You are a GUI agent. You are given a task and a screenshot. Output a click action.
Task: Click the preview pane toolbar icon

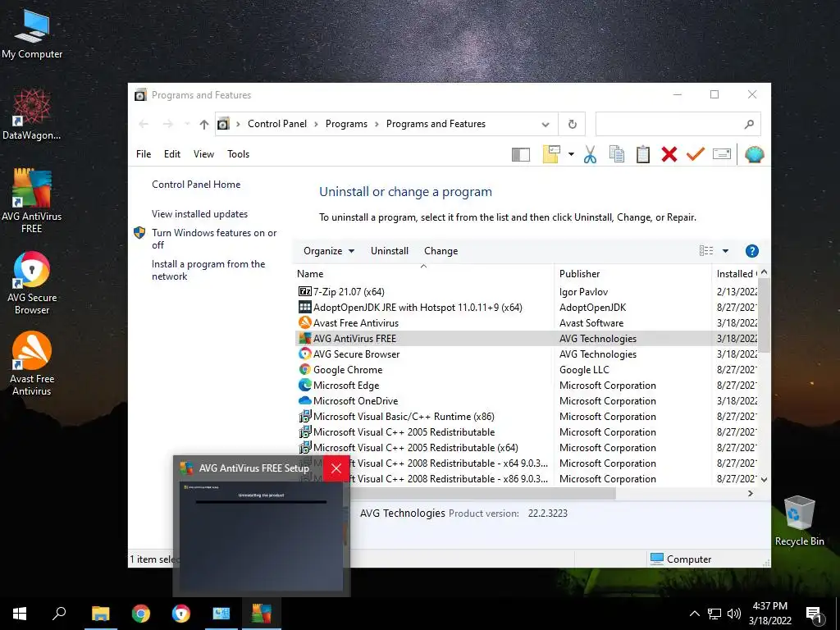521,154
